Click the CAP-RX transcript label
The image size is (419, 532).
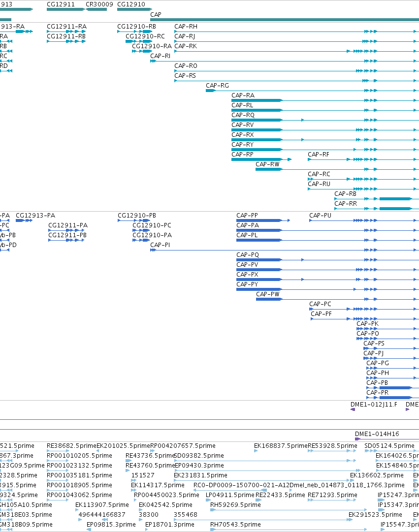242,135
